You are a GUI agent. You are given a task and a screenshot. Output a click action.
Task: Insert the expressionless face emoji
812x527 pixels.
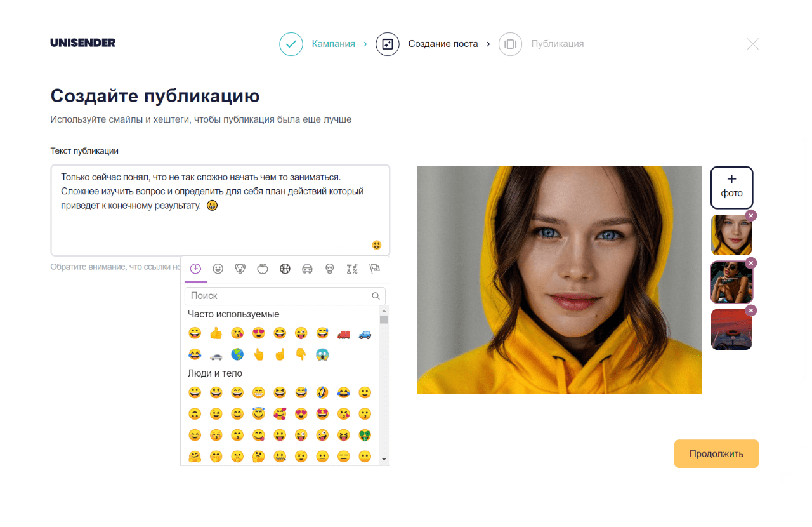coord(343,457)
